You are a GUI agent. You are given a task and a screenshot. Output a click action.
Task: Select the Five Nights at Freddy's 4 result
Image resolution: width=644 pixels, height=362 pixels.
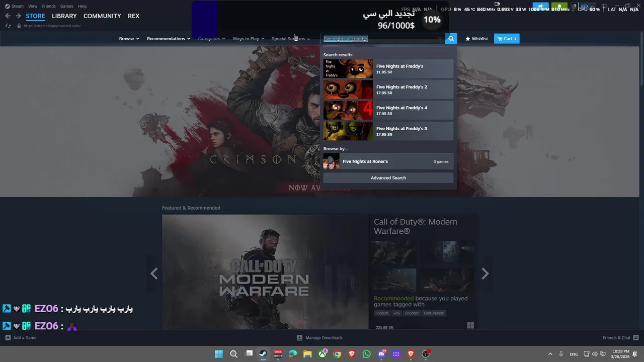(x=388, y=111)
